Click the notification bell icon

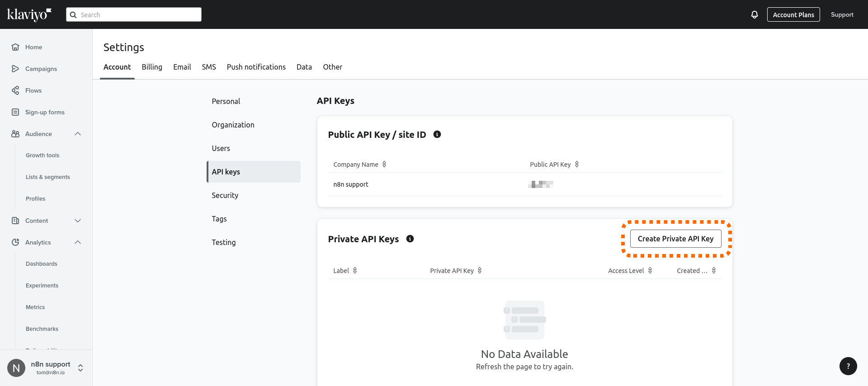pos(754,14)
